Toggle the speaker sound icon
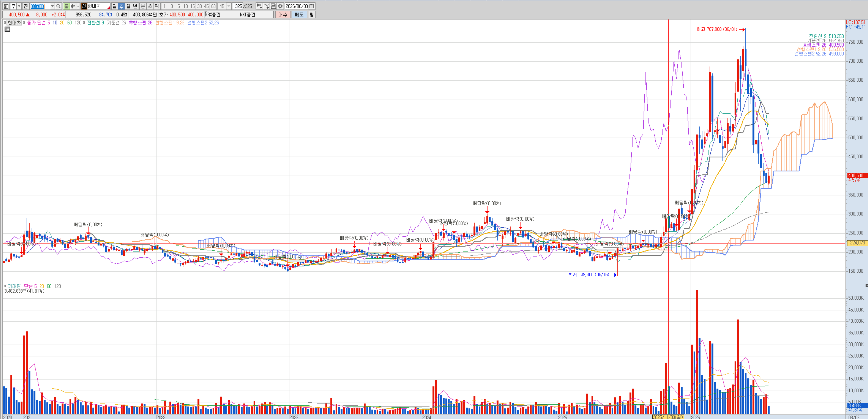This screenshot has height=419, width=868. pos(73,6)
